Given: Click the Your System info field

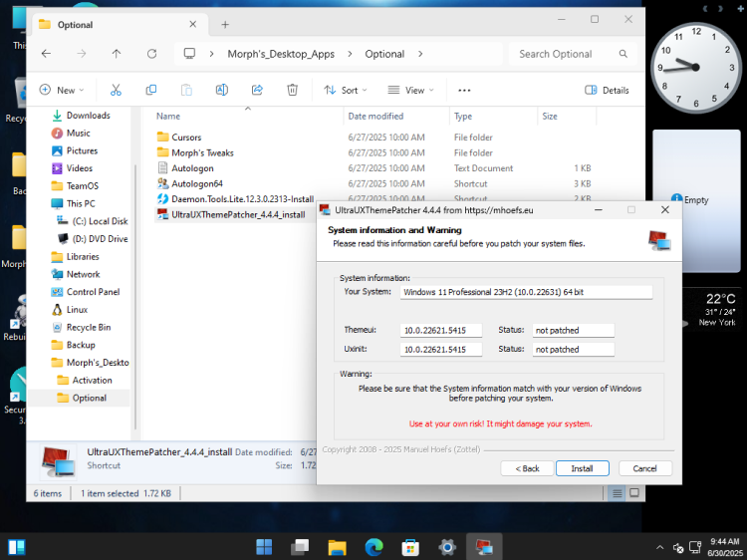Looking at the screenshot, I should [526, 292].
